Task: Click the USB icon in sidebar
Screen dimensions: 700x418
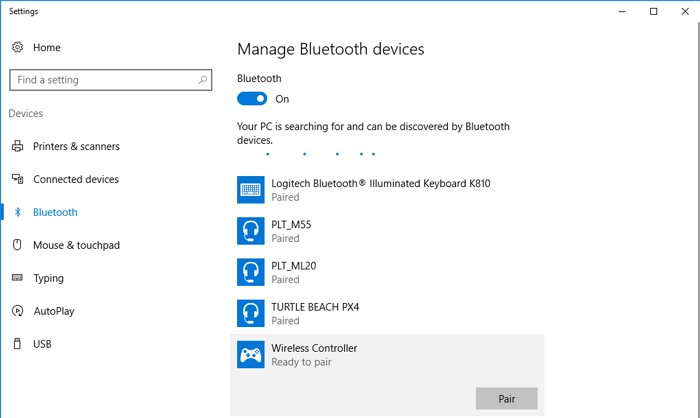Action: coord(17,344)
